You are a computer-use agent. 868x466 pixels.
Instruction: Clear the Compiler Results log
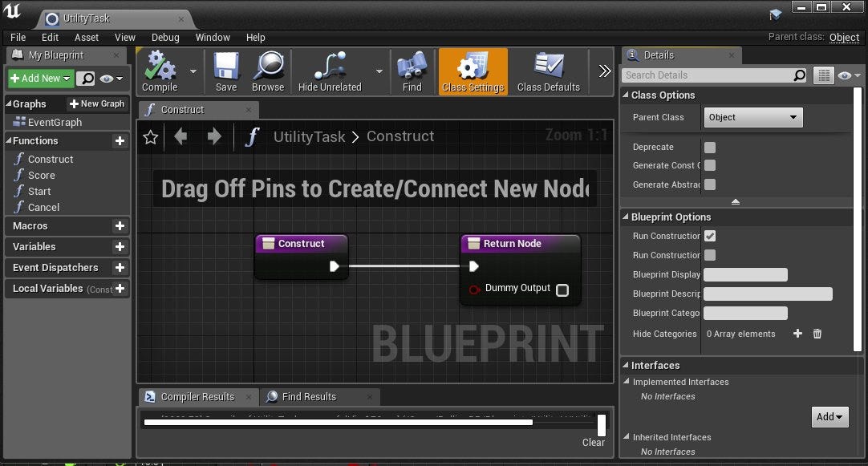[x=594, y=442]
